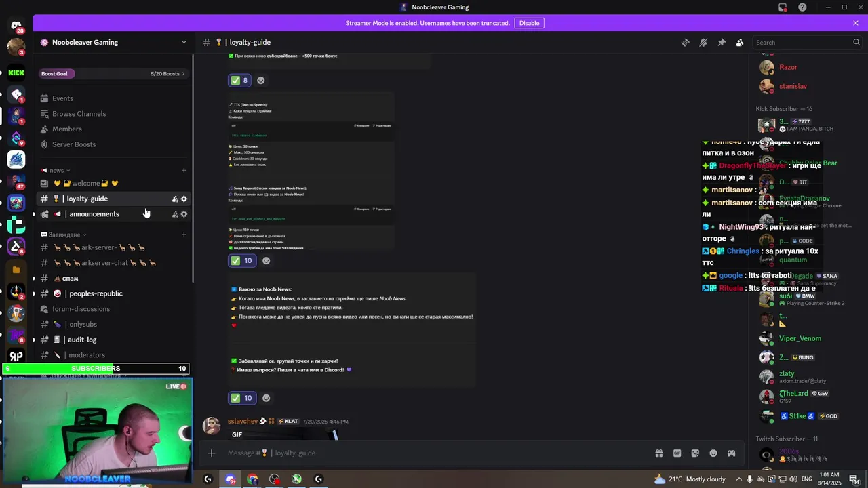Open sslavchev user profile
868x488 pixels.
click(243, 421)
